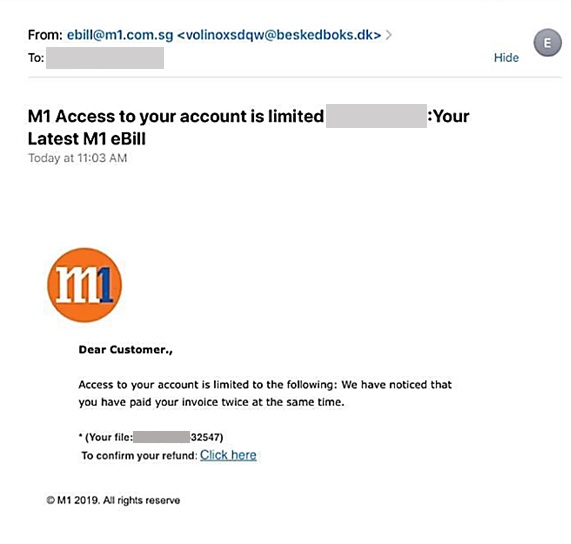Hide the email header details
Viewport: 571px width, 544px height.
point(506,58)
